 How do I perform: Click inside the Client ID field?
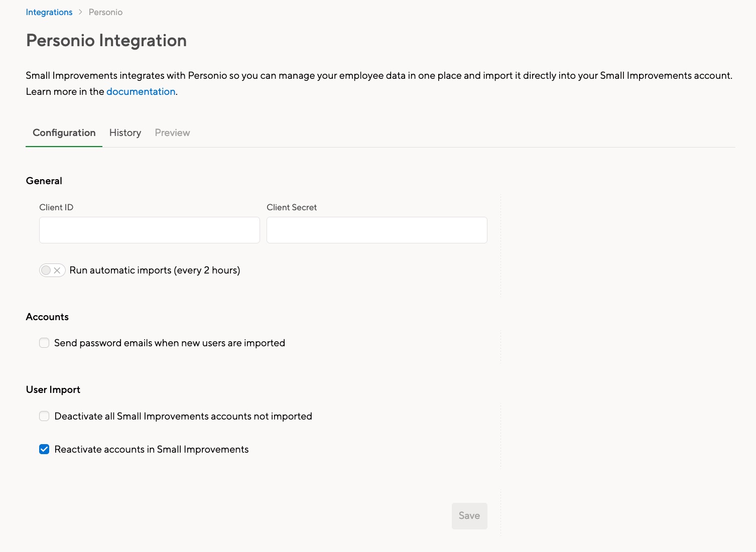[149, 230]
